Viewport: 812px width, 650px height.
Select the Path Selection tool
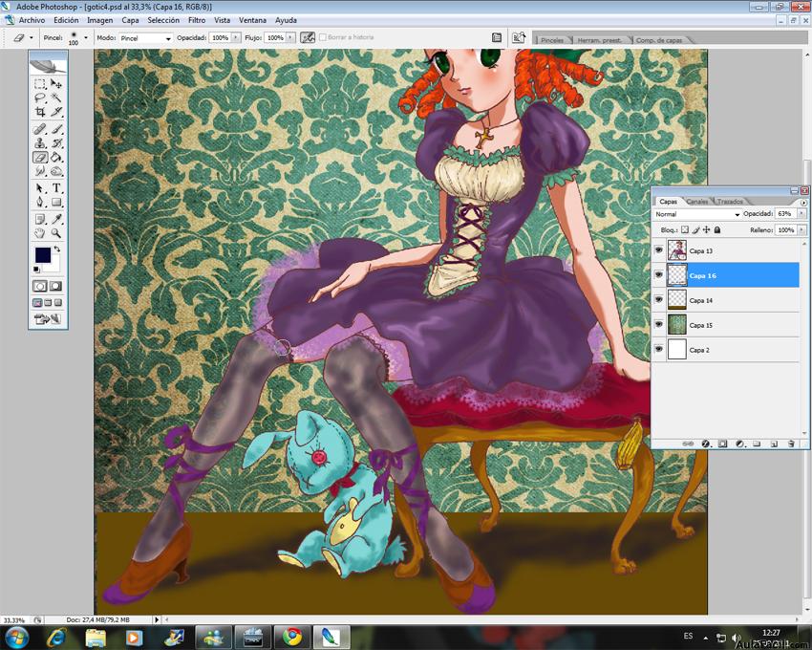40,188
